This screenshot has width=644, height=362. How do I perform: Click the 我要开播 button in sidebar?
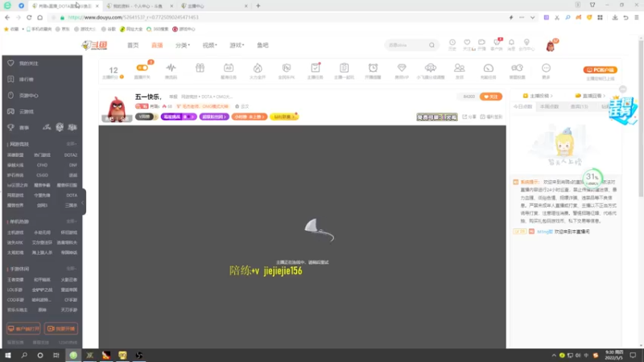pyautogui.click(x=61, y=329)
